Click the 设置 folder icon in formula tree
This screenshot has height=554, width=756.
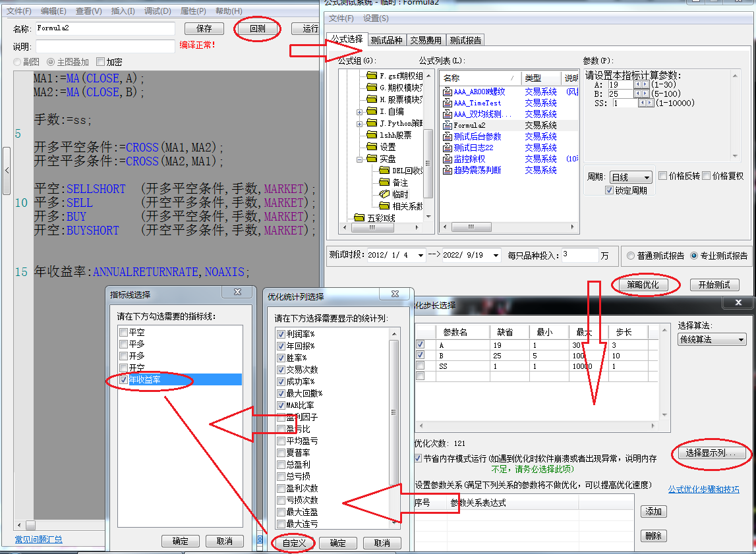(x=371, y=147)
